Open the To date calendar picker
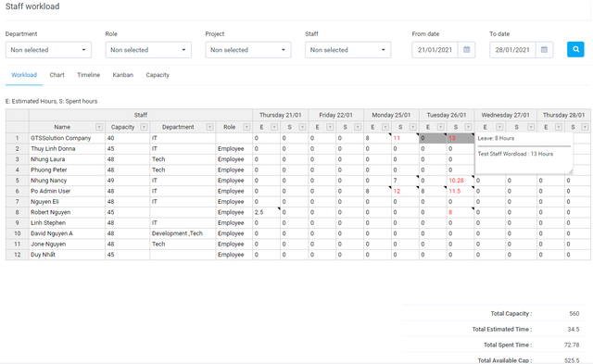This screenshot has height=364, width=593. pos(544,49)
